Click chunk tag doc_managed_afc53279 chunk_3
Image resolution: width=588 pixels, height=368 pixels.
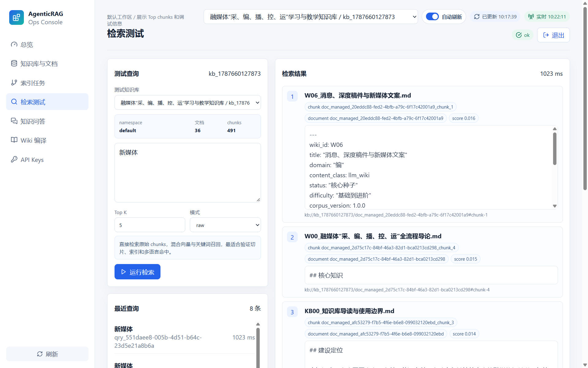pyautogui.click(x=381, y=322)
